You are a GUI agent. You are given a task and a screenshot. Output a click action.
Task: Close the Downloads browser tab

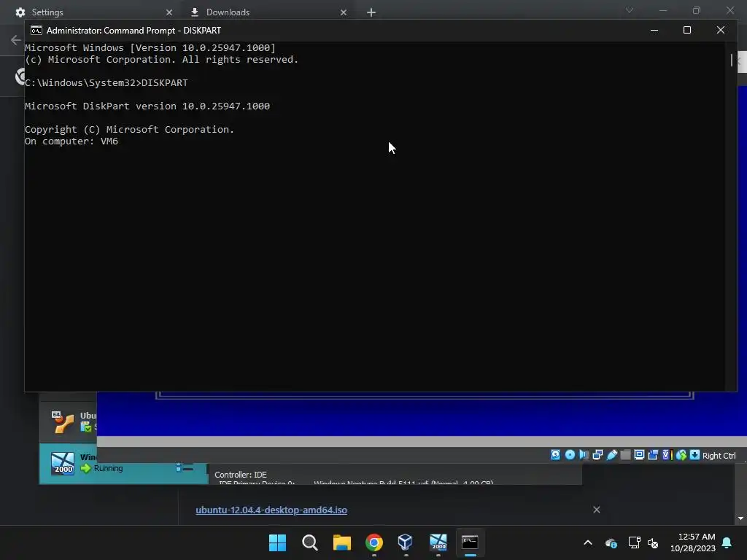(x=344, y=12)
